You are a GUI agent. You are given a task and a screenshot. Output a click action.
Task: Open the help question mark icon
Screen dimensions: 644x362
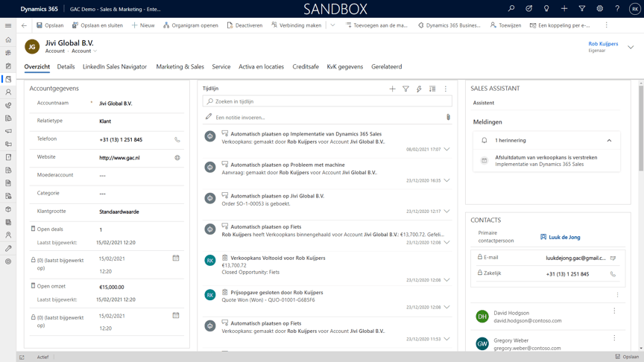(617, 8)
